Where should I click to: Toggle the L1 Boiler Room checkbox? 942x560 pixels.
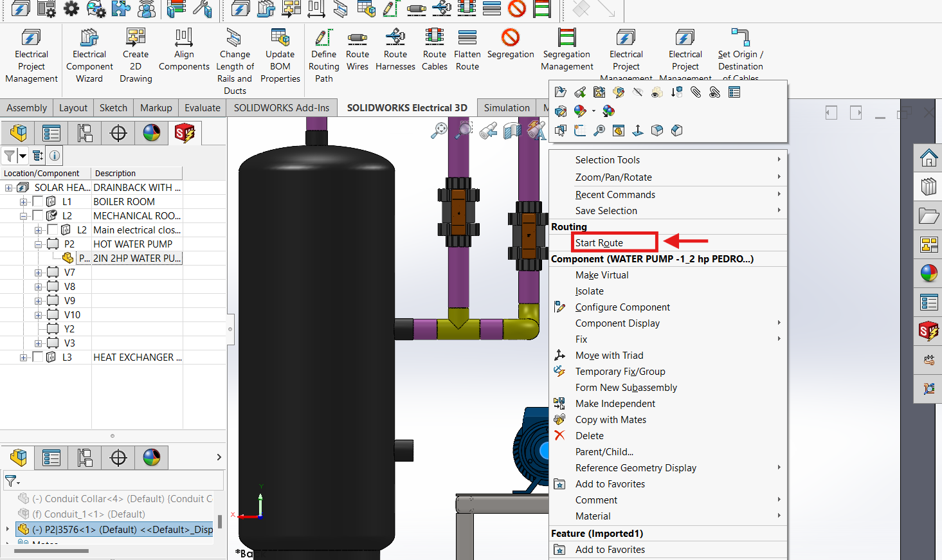coord(38,202)
